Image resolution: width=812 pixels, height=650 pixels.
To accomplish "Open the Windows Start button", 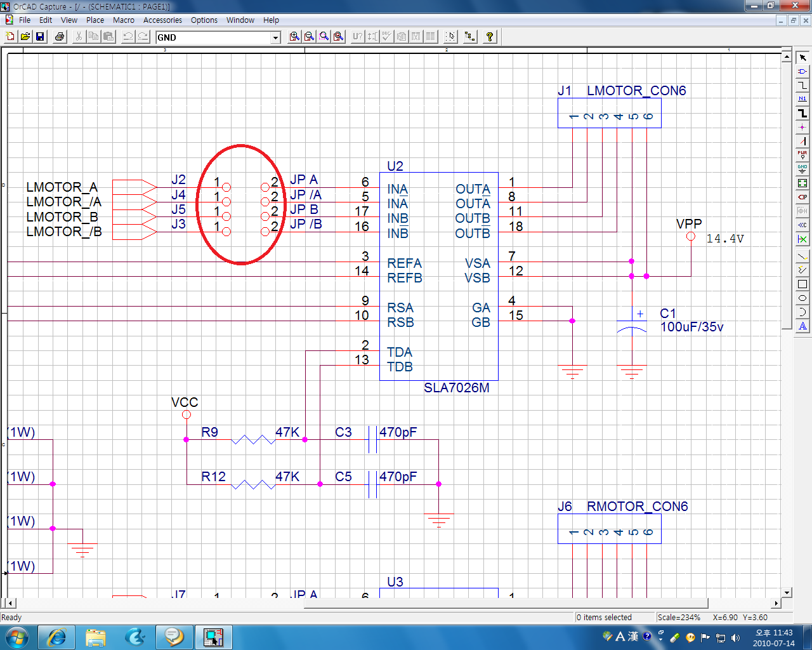I will [x=16, y=637].
